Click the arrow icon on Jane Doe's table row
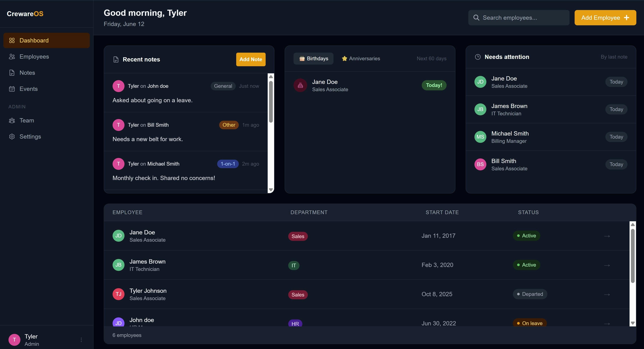This screenshot has height=349, width=644. pyautogui.click(x=607, y=236)
